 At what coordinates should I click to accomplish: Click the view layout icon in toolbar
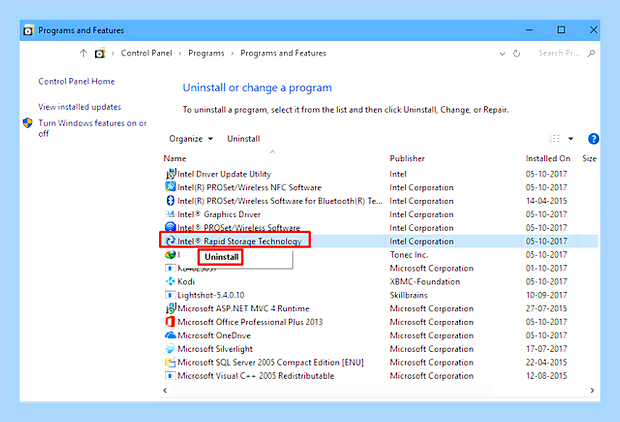click(554, 138)
